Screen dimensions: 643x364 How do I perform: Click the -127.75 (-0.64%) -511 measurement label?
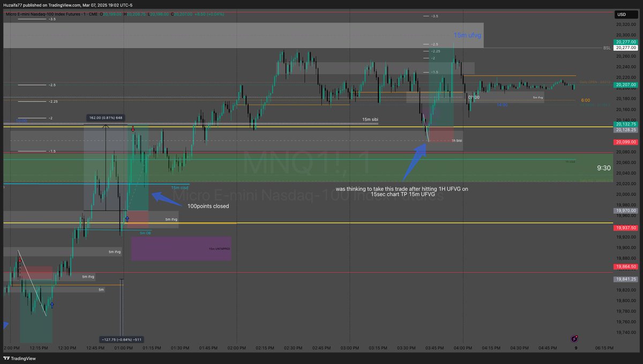[121, 339]
